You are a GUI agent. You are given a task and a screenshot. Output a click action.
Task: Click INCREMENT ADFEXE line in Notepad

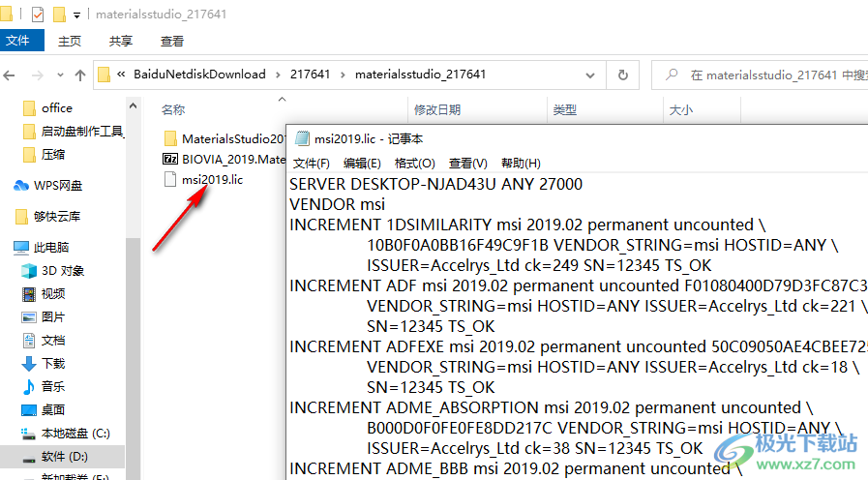point(579,346)
